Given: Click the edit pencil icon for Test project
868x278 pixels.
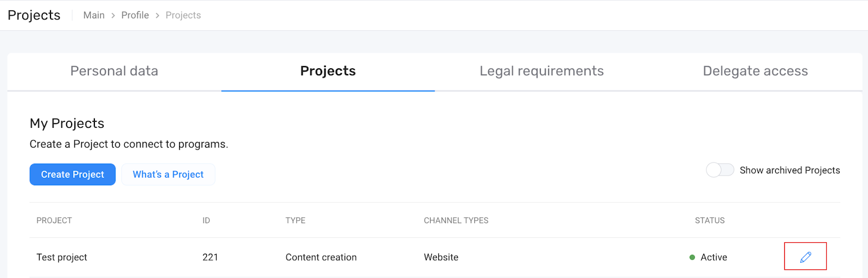Looking at the screenshot, I should click(x=806, y=257).
